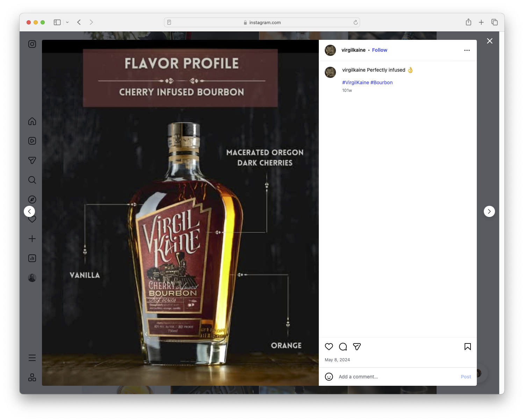Share the post via the paper plane icon

point(357,347)
